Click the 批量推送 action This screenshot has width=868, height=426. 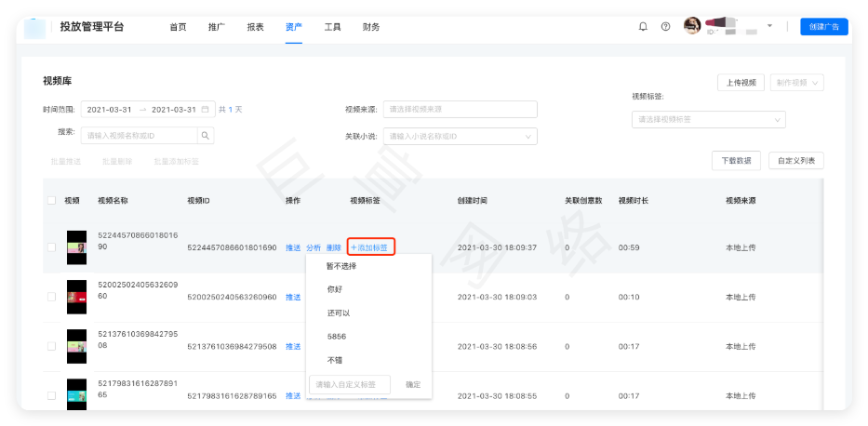pos(66,162)
